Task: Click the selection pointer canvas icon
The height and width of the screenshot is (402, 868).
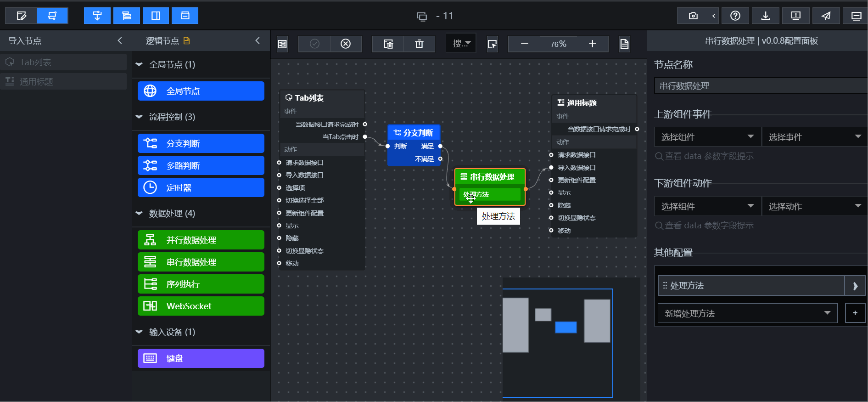Action: pyautogui.click(x=492, y=44)
